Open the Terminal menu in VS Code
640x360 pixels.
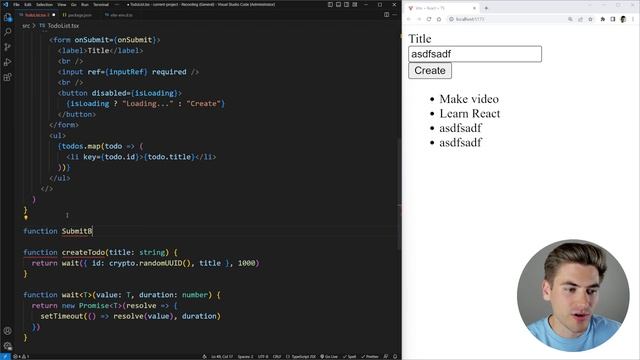coord(101,4)
